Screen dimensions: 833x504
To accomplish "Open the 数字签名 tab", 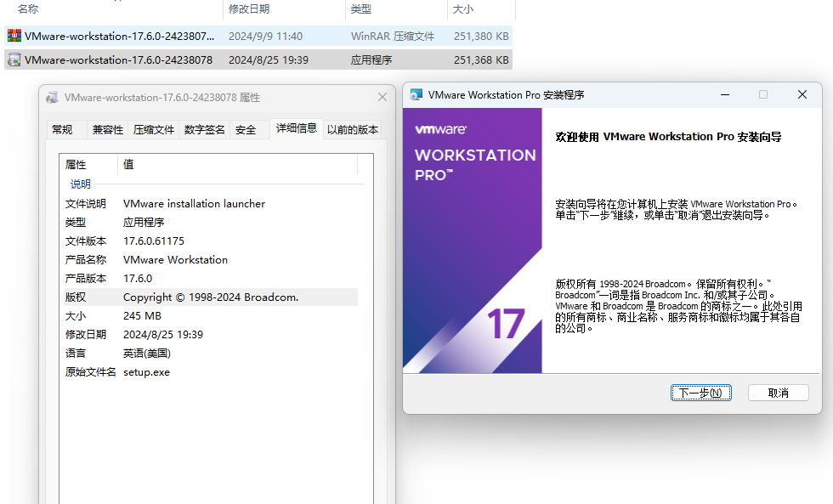I will coord(205,130).
